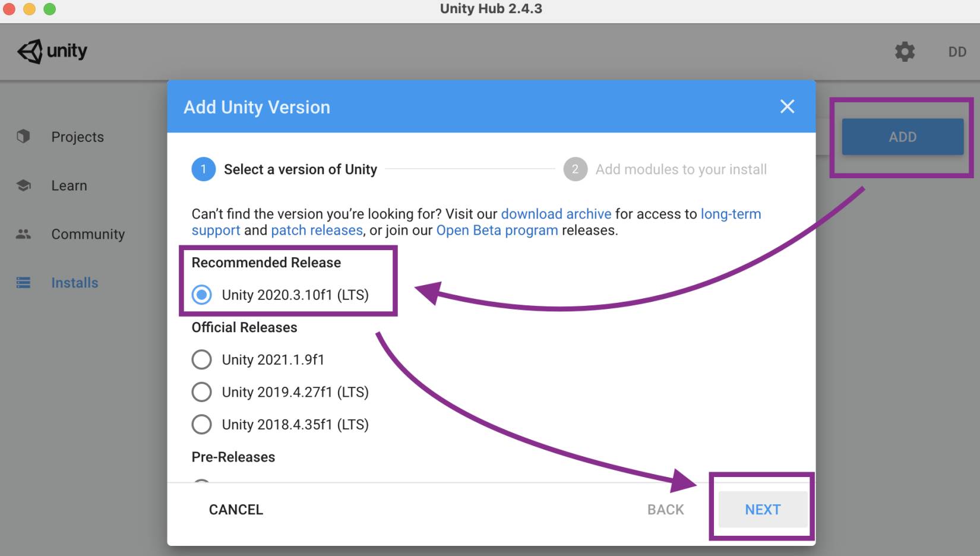980x556 pixels.
Task: Click the Recommended Release heading
Action: point(266,263)
